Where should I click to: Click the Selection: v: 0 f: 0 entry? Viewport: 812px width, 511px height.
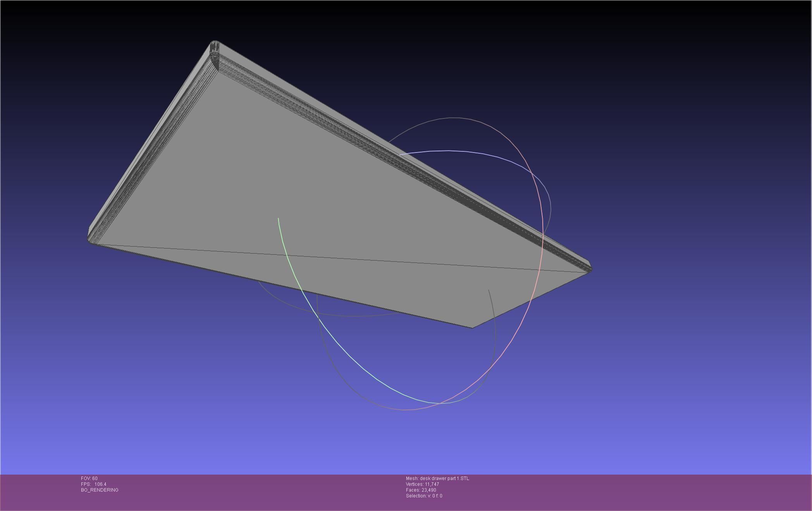coord(424,496)
